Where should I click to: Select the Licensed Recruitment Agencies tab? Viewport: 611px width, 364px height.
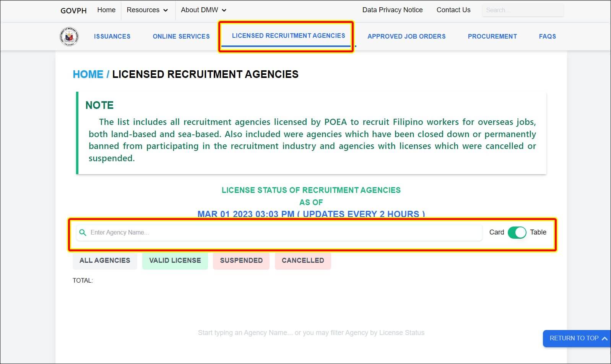click(288, 36)
